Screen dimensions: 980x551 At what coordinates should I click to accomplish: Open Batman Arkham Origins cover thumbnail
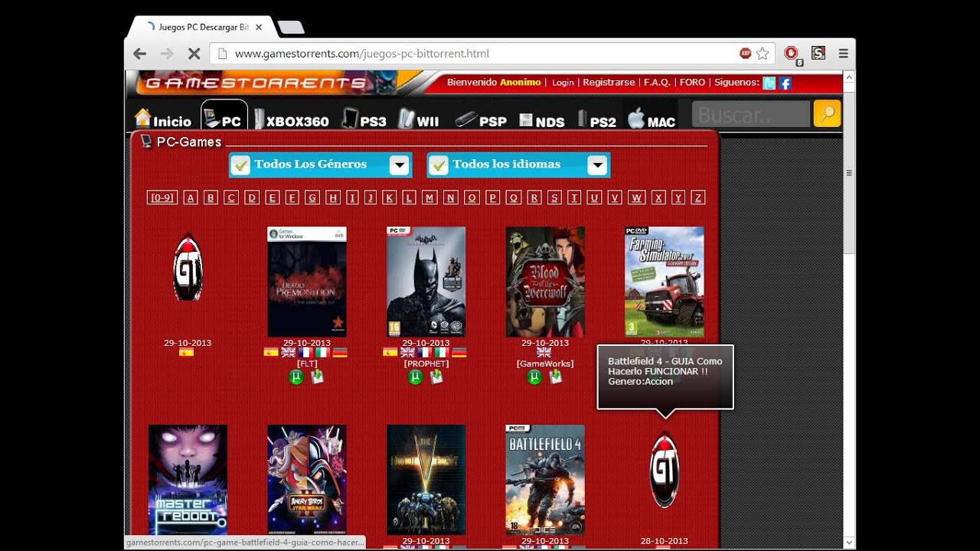426,282
